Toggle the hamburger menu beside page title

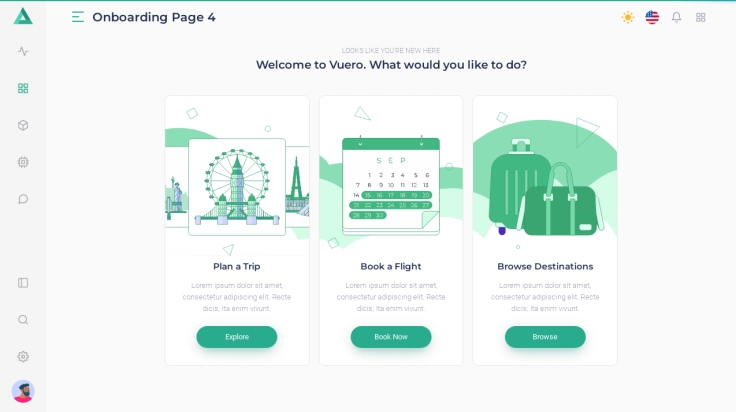(78, 17)
